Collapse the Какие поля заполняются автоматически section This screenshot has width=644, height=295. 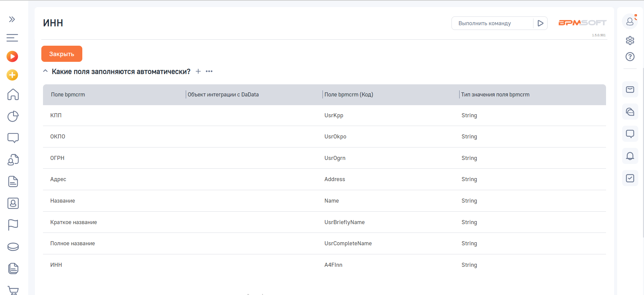(45, 71)
